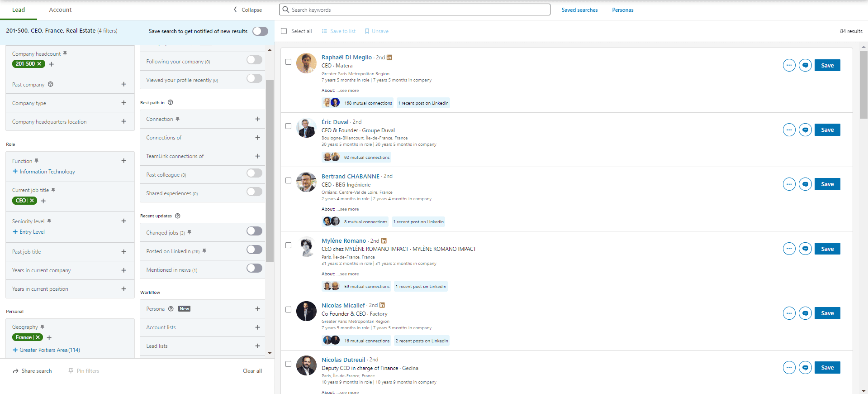Viewport: 868px width, 394px height.
Task: Click Clear all filters
Action: coord(252,371)
